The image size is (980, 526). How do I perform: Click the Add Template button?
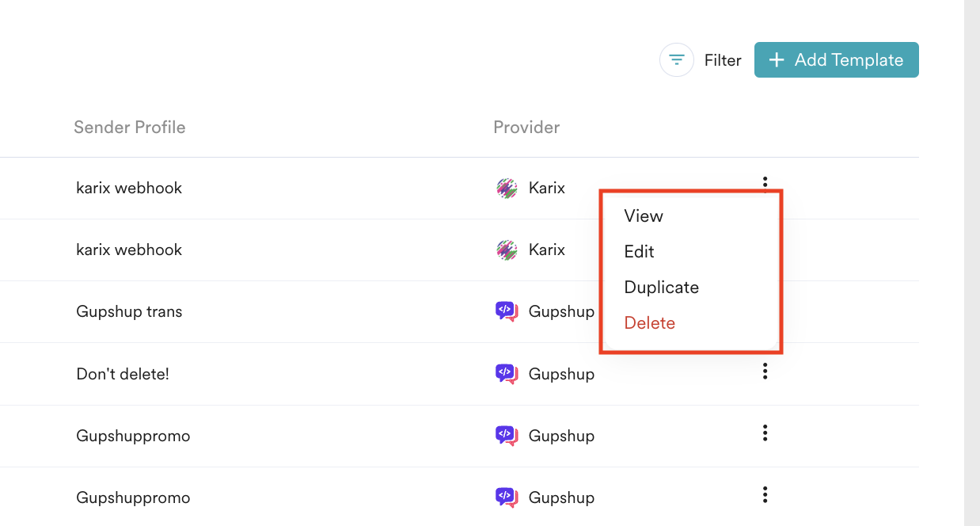tap(836, 60)
